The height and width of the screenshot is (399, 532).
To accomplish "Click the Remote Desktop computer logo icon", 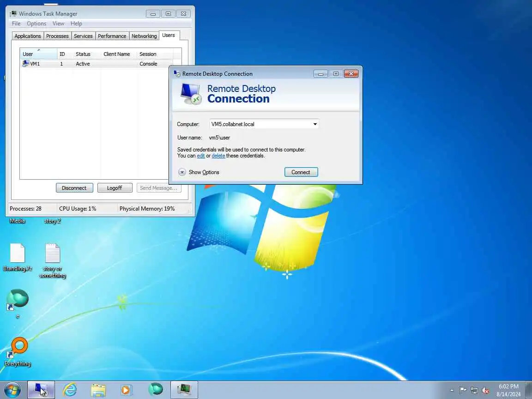I will pos(191,94).
